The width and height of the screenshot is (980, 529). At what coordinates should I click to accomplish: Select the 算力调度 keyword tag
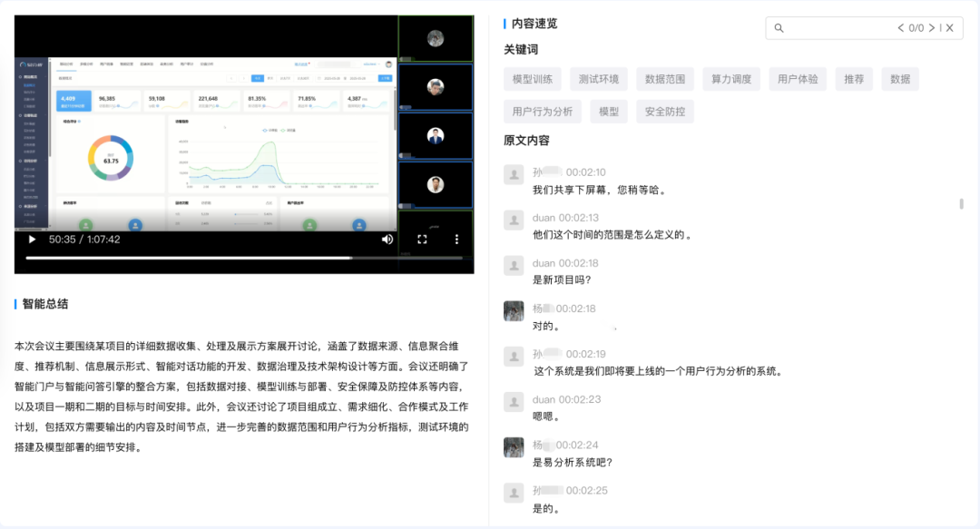(x=731, y=80)
